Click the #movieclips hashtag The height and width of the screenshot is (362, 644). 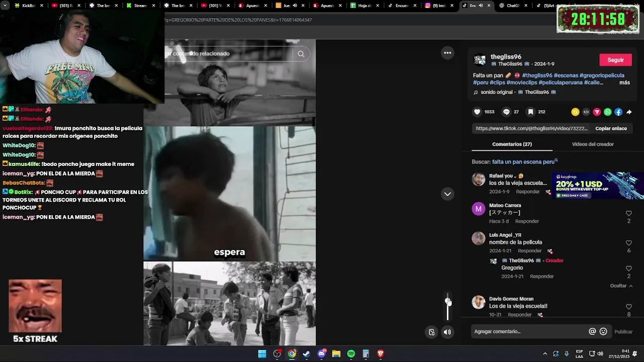click(521, 82)
